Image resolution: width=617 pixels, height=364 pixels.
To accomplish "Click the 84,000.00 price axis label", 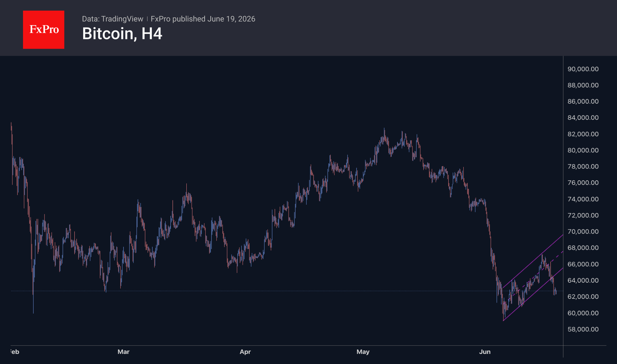I will point(583,118).
